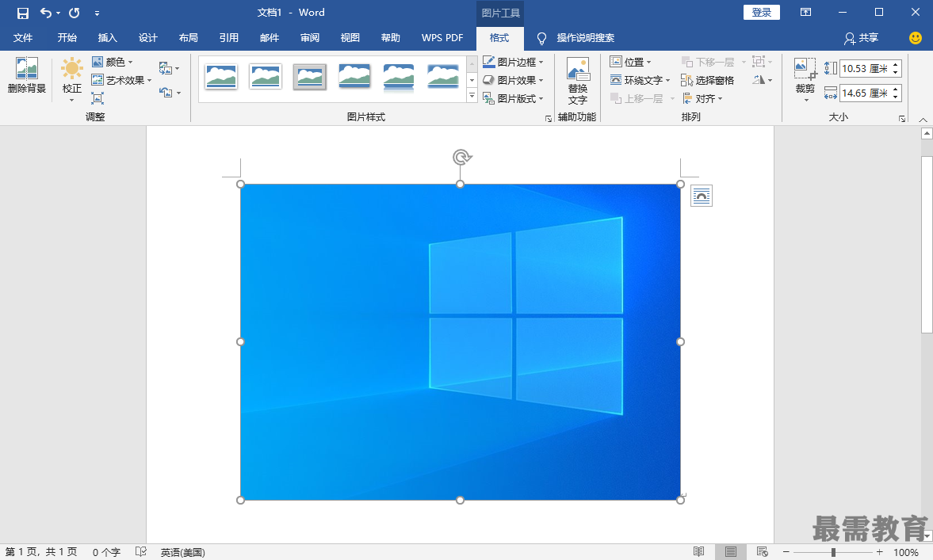The width and height of the screenshot is (933, 560).
Task: Apply the fifth reflected picture style
Action: click(399, 78)
